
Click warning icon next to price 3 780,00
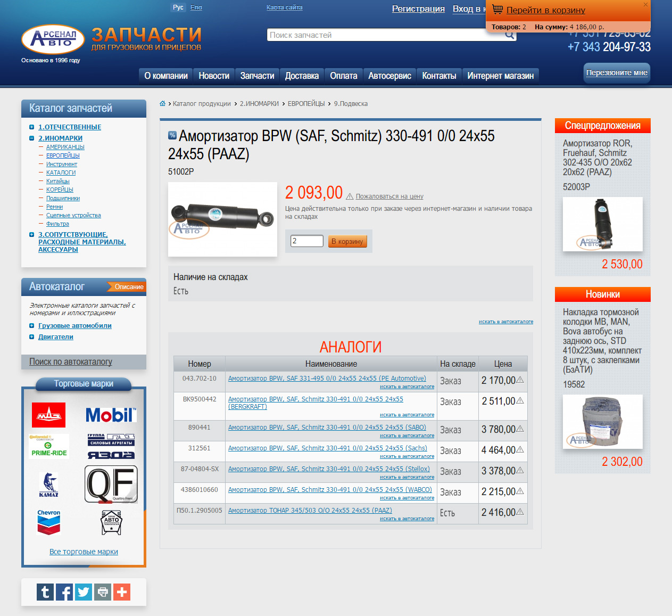520,429
